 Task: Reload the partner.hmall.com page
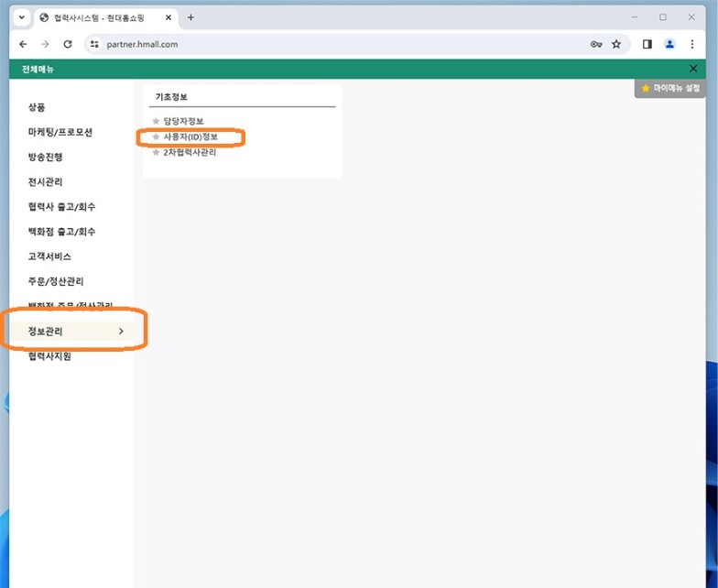coord(68,44)
